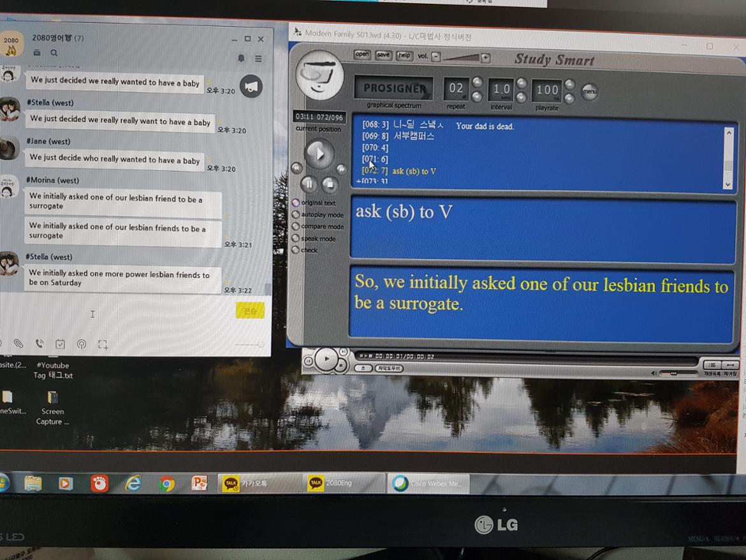Click the yellow send button in chat
The image size is (746, 560).
pos(250,311)
